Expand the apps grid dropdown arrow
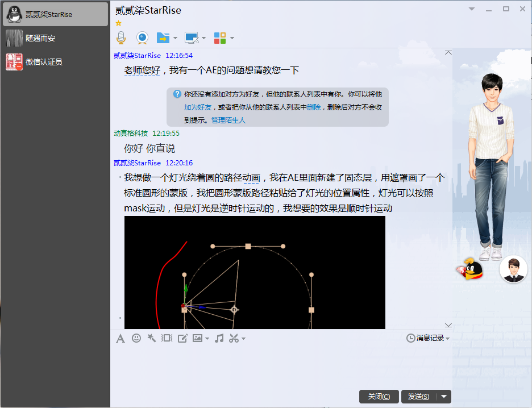Viewport: 532px width, 408px height. (x=232, y=38)
